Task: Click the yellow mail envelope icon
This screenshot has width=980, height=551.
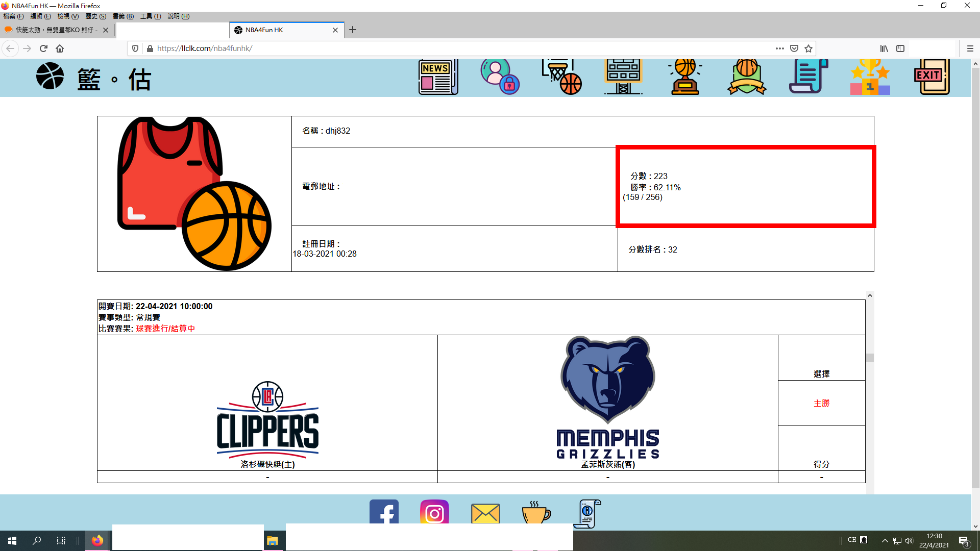Action: pos(485,513)
